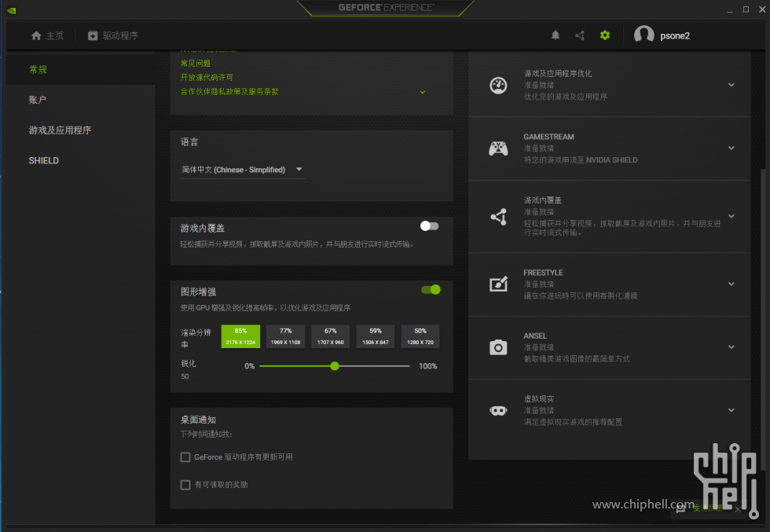
Task: Click the right-side vertical scrollbar
Action: point(763,319)
